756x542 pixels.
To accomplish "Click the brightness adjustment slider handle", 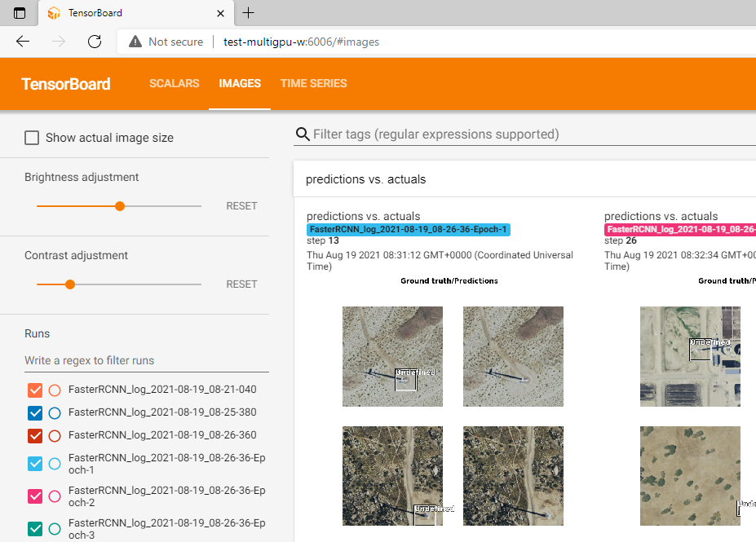I will [120, 206].
